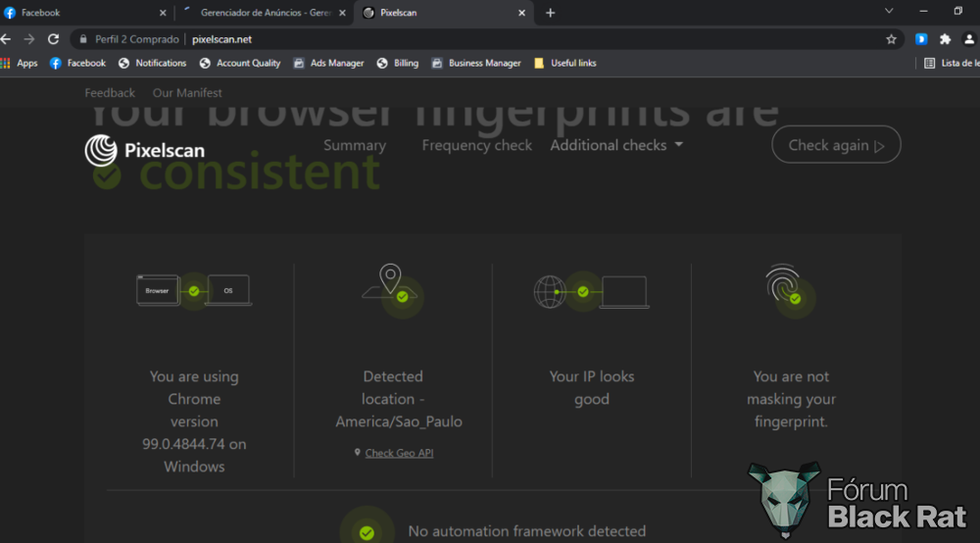Close the Pixelscan tab
The image size is (980, 543).
point(522,13)
